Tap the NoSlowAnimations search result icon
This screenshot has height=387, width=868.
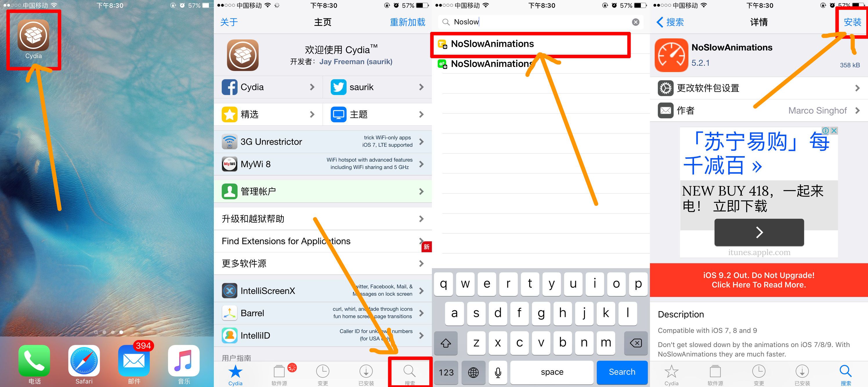pos(443,44)
